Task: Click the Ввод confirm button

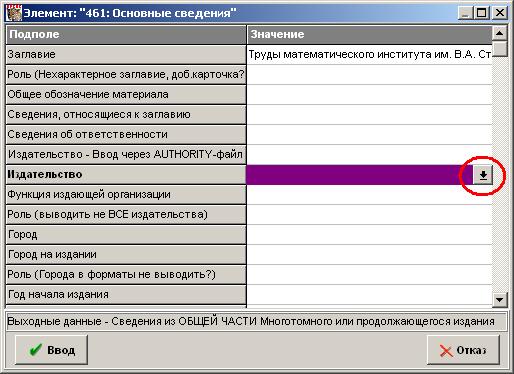Action: pos(51,350)
